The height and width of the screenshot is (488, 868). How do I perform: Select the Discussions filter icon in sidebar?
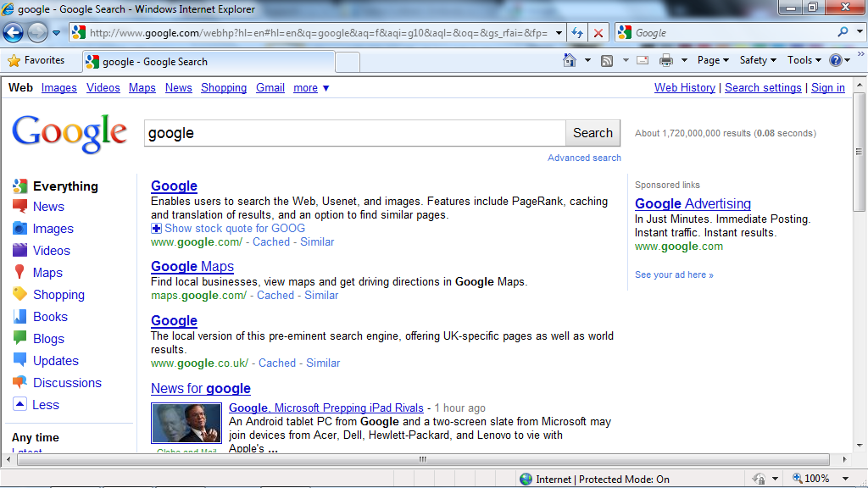tap(20, 382)
